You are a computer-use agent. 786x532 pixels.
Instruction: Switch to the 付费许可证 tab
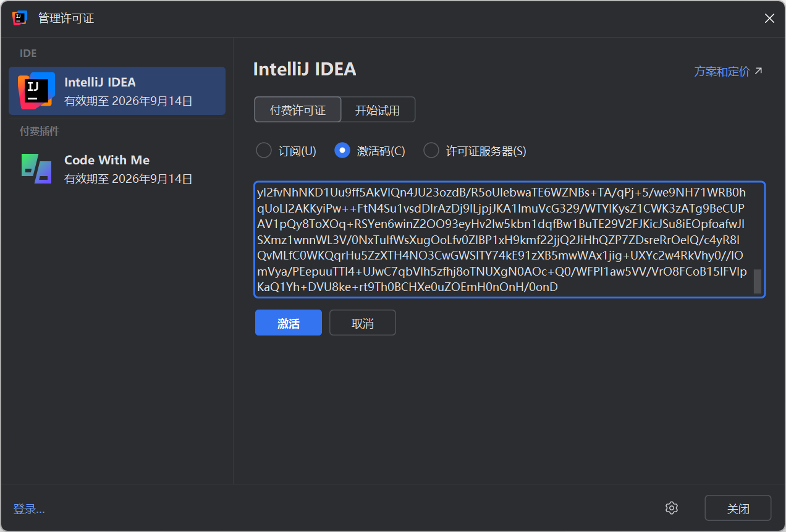tap(298, 110)
